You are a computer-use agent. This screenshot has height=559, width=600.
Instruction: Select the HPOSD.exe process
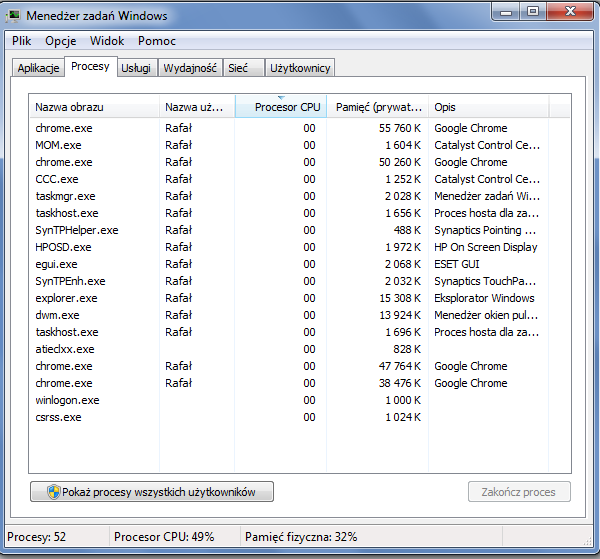point(300,247)
